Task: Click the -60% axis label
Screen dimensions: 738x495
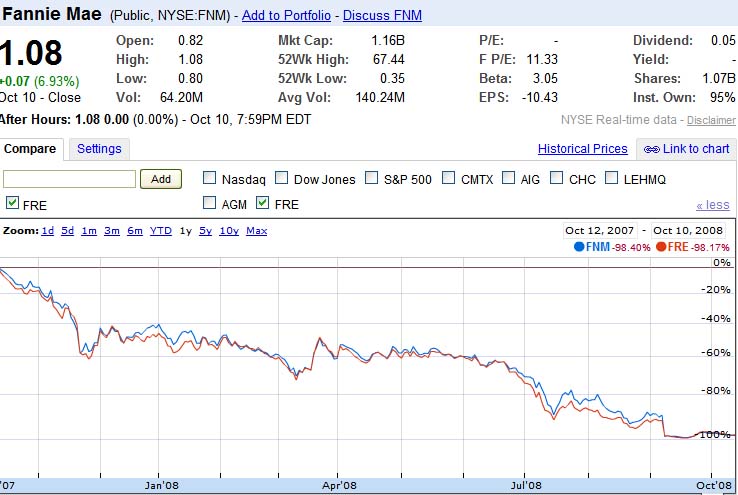Action: click(x=716, y=352)
